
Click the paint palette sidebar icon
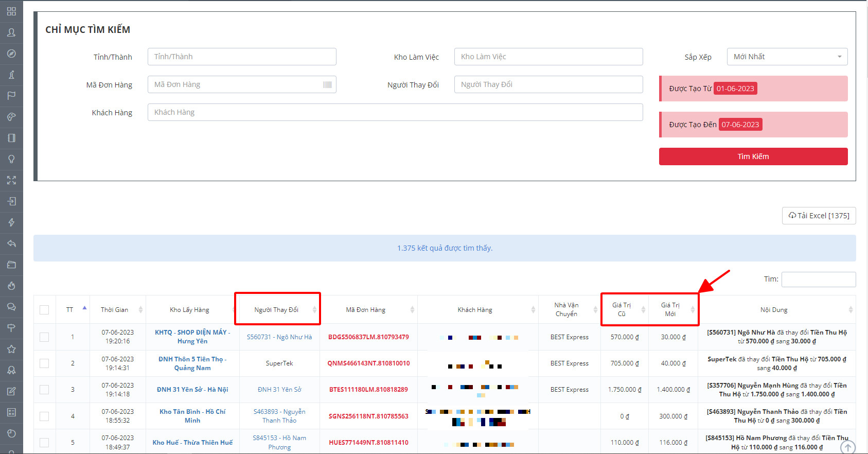pos(11,117)
